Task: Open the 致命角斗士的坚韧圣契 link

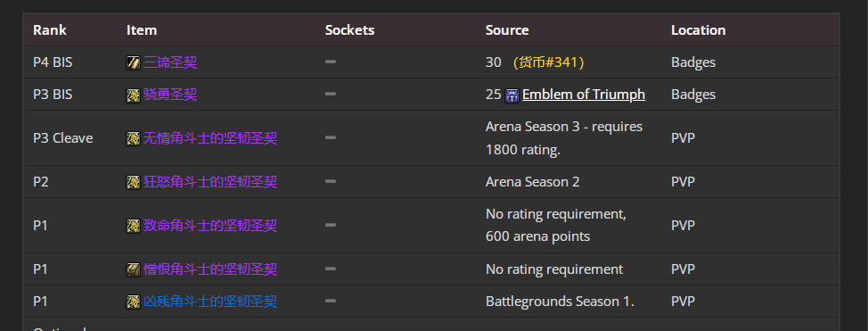Action: (210, 225)
